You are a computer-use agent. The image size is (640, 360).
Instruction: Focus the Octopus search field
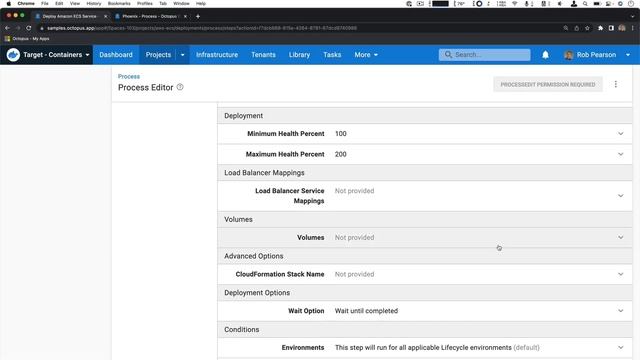tap(484, 55)
